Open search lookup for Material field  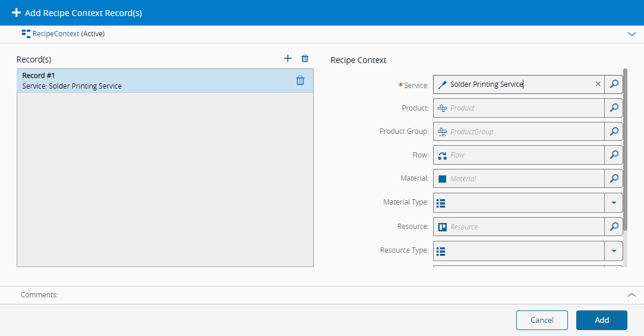[x=614, y=178]
